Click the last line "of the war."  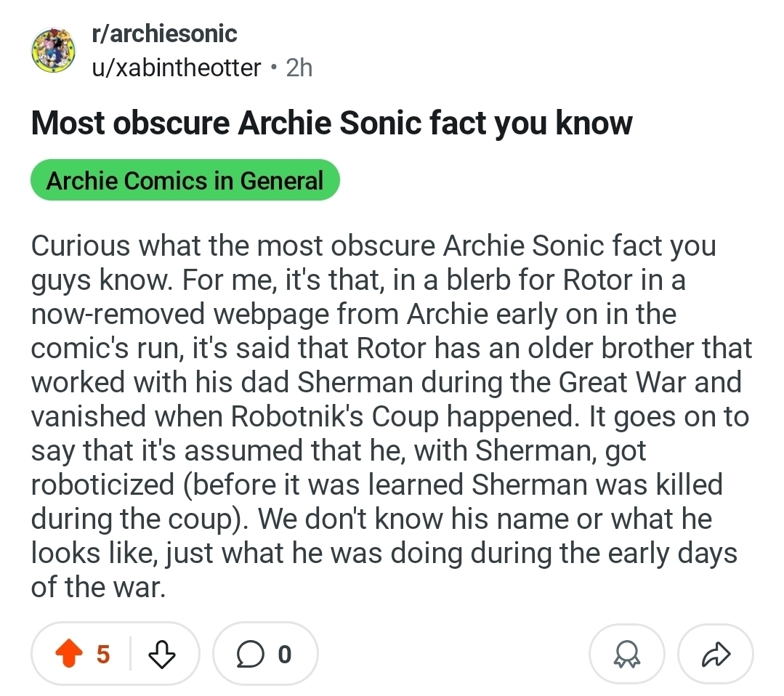click(x=99, y=586)
